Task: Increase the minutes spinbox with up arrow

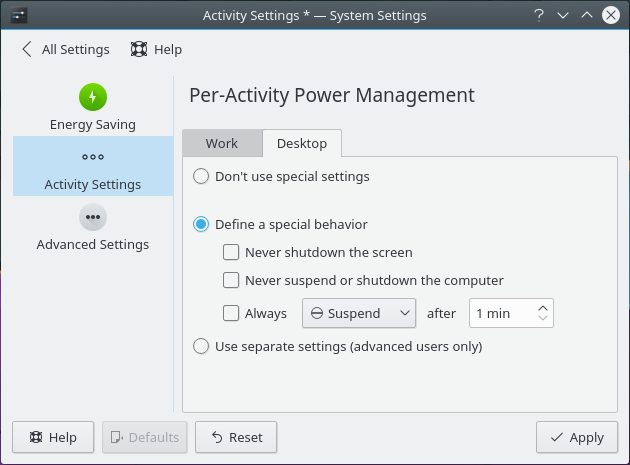Action: point(543,308)
